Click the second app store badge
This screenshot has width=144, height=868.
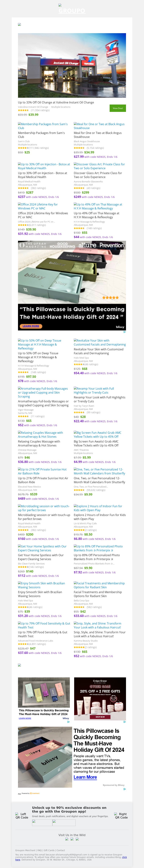(x=64, y=822)
